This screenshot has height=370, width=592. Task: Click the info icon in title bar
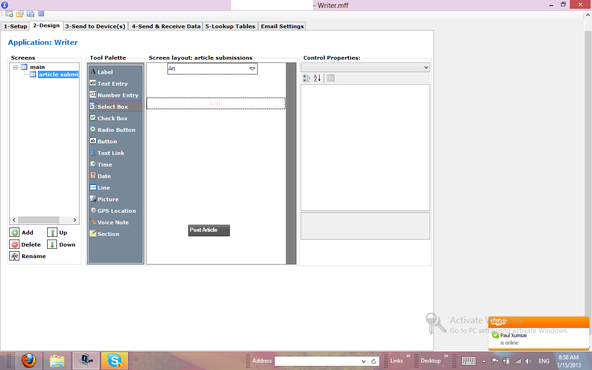click(5, 5)
